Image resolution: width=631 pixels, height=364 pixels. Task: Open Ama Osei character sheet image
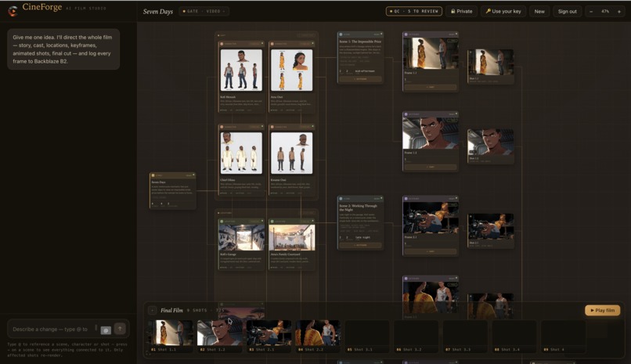[291, 70]
